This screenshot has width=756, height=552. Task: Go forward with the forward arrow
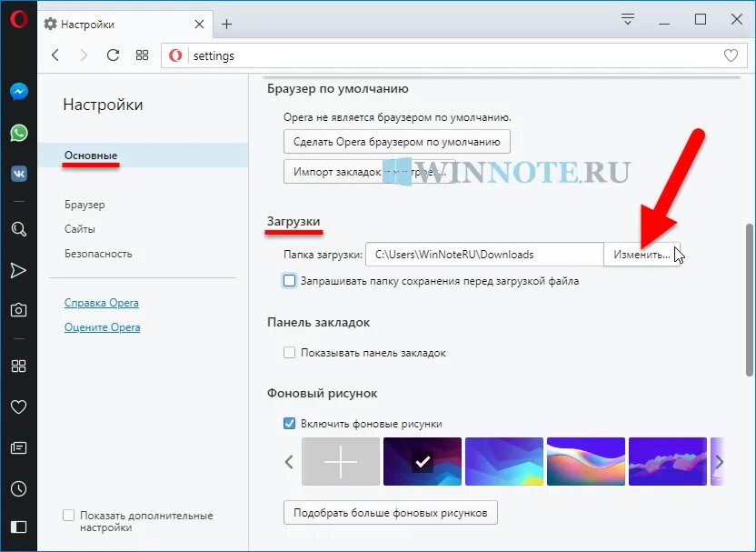point(84,55)
